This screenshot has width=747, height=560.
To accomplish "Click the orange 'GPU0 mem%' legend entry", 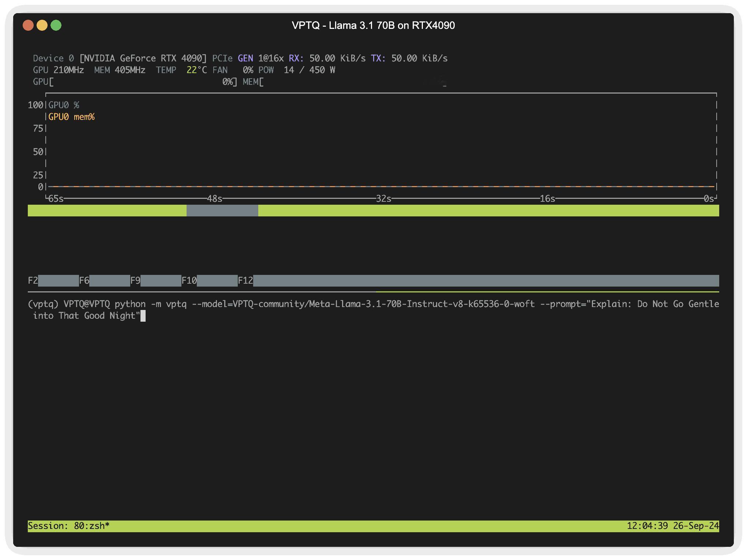I will pyautogui.click(x=71, y=117).
